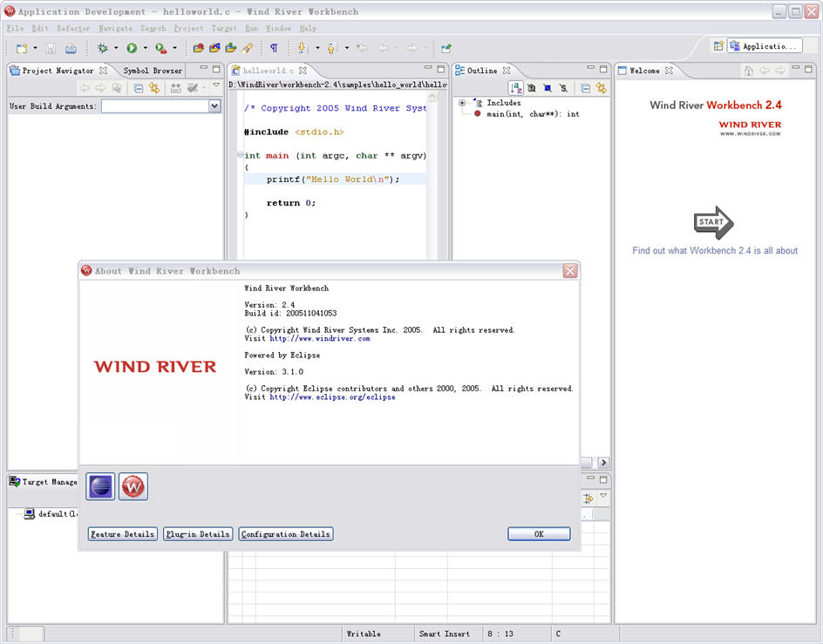Click the Previous Annotation up-arrow icon
The height and width of the screenshot is (644, 823).
click(331, 48)
